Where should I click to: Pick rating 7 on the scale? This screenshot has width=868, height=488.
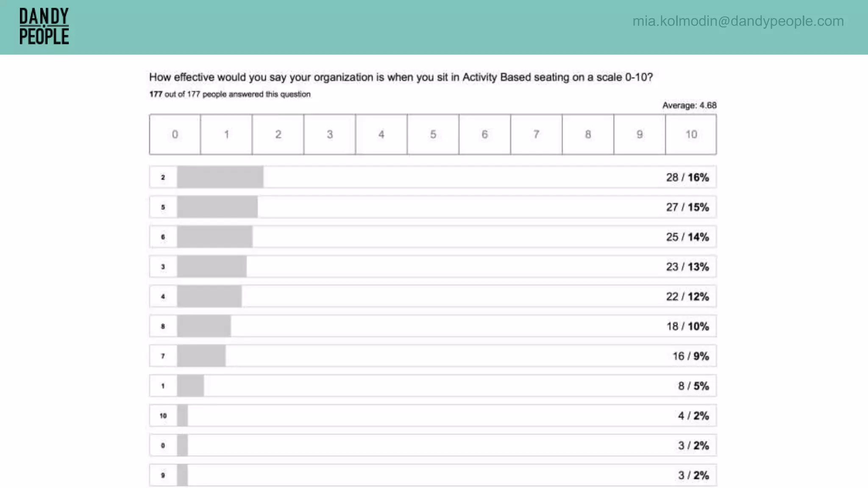click(536, 135)
